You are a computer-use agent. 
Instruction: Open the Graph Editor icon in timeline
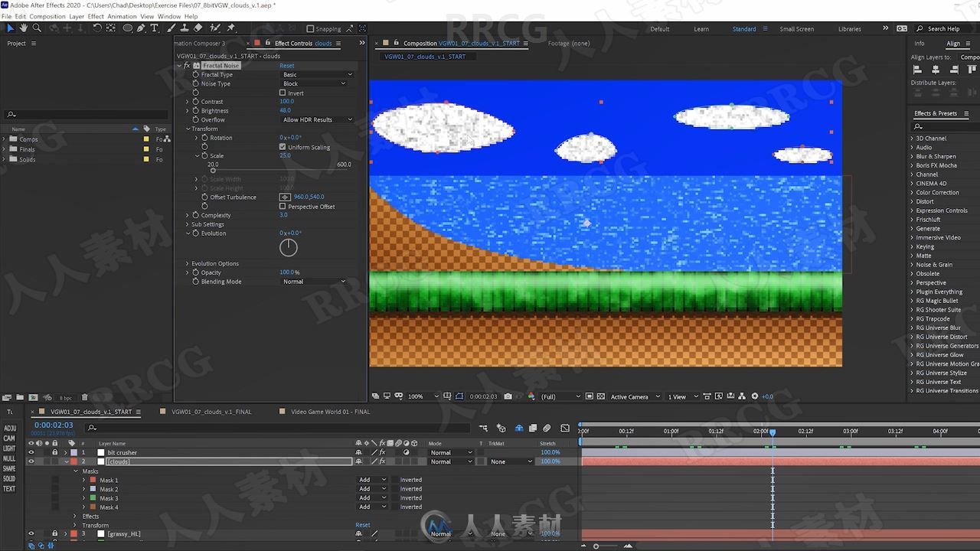(x=565, y=429)
